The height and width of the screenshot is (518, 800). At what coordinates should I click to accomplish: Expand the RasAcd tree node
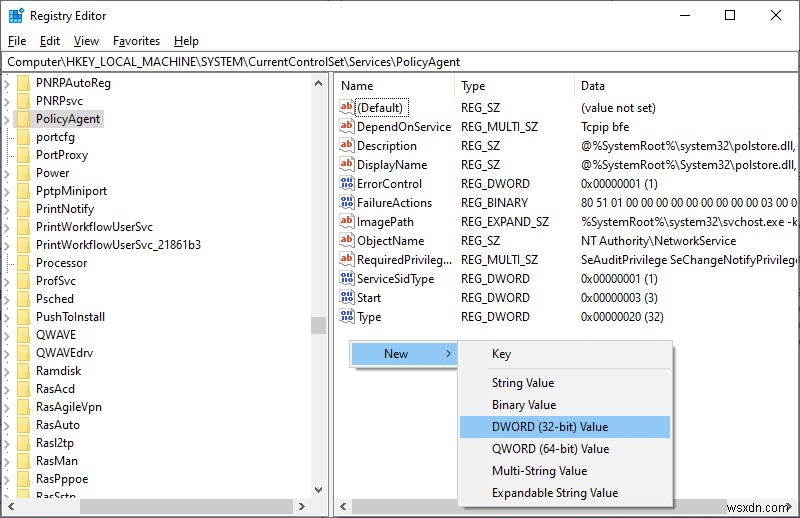click(7, 389)
